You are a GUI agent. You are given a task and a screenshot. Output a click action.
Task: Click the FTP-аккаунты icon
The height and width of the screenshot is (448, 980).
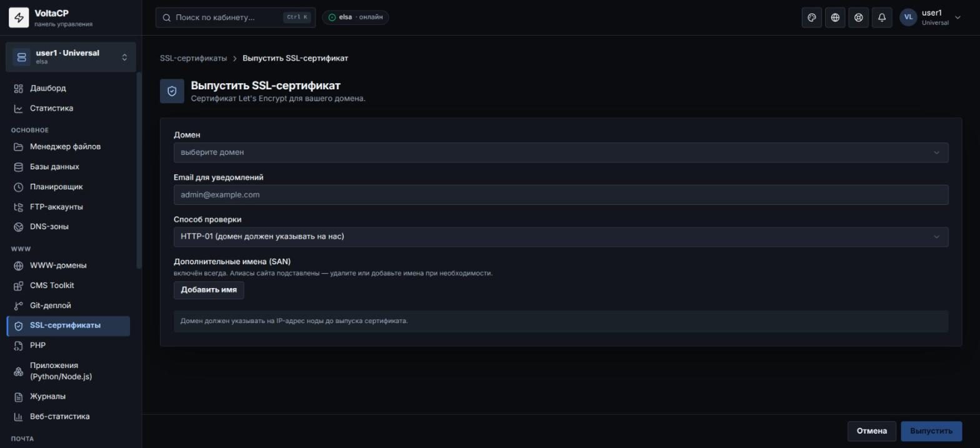(x=19, y=207)
